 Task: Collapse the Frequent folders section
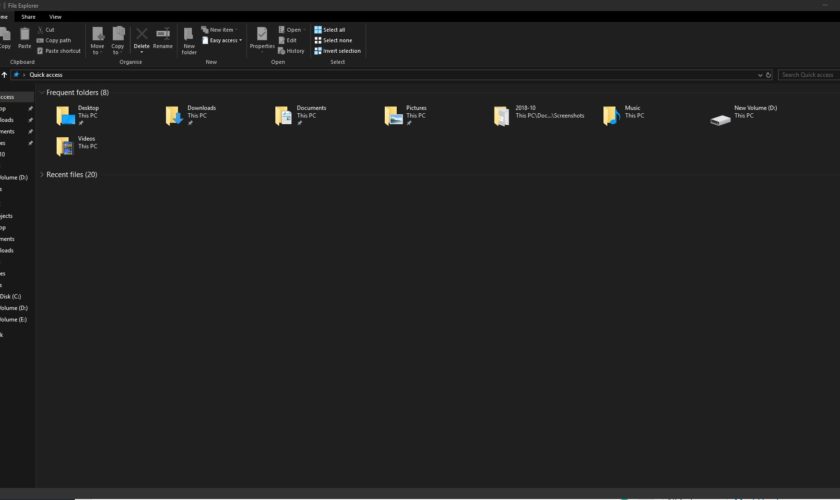[x=42, y=93]
